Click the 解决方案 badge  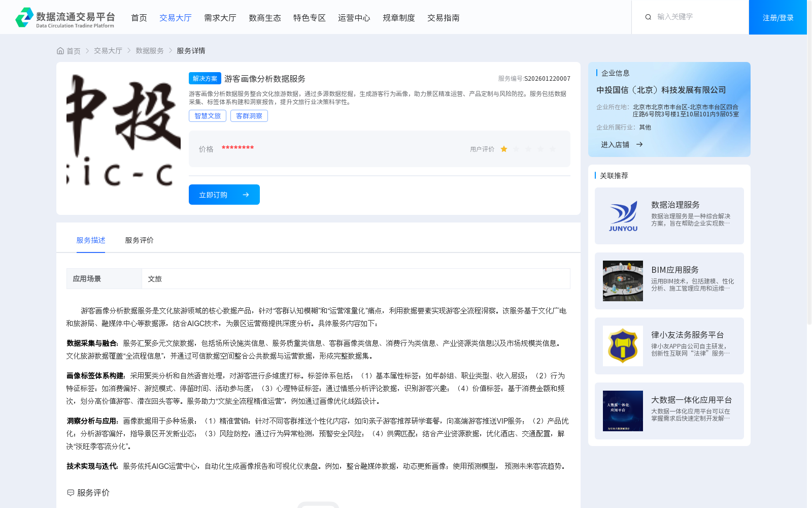coord(205,78)
